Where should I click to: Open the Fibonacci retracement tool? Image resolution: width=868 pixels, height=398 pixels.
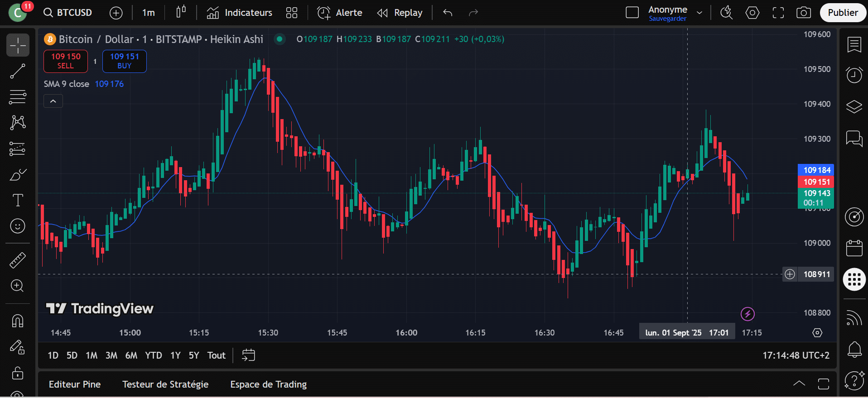(x=18, y=96)
